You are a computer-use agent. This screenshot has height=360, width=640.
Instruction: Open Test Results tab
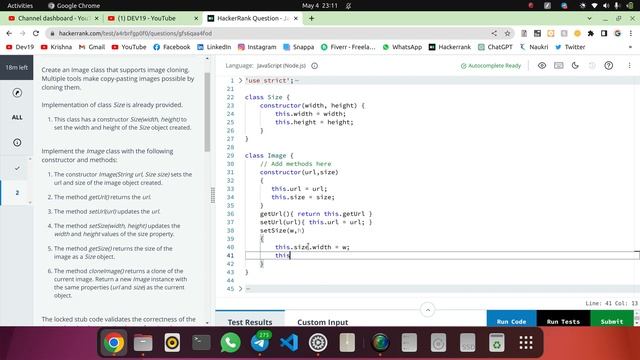pos(250,322)
